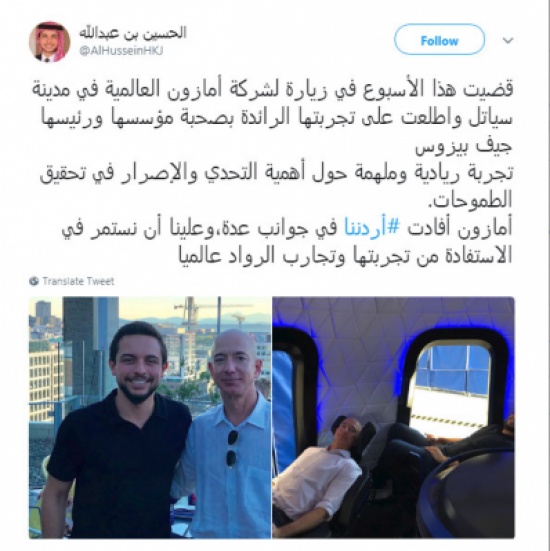This screenshot has width=550, height=551.
Task: Open the @AlHusseinHKJ handle link
Action: click(121, 51)
